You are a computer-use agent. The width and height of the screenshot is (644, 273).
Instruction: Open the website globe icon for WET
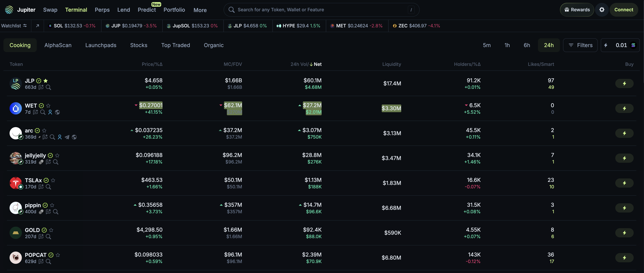(57, 112)
